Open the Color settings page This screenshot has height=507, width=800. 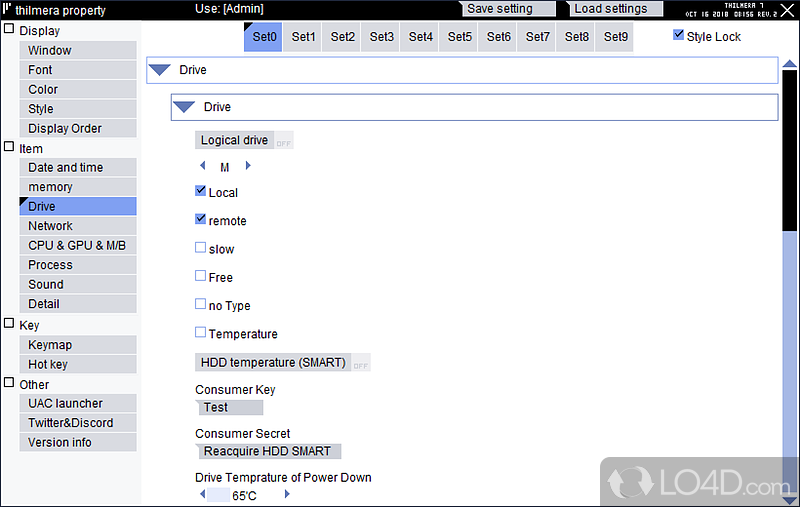point(78,89)
